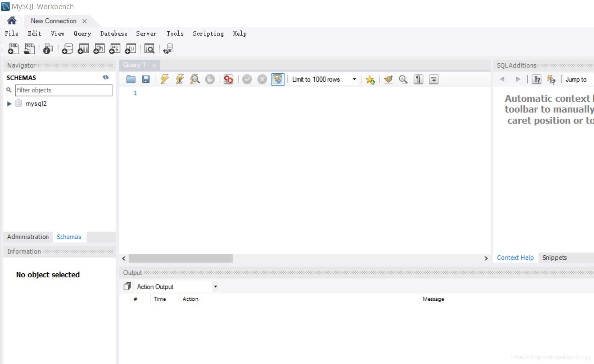
Task: Create a new SQL tab icon
Action: click(13, 49)
